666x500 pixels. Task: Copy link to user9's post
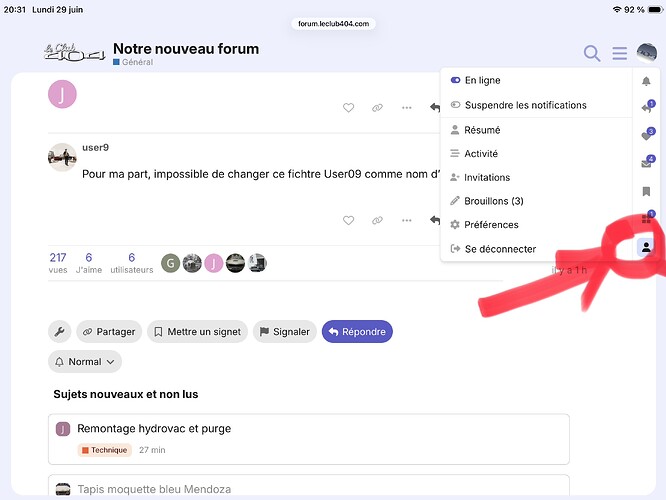click(x=377, y=220)
